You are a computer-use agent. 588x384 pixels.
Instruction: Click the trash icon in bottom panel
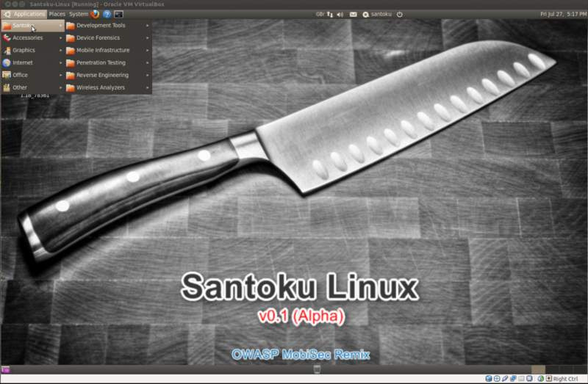[317, 369]
